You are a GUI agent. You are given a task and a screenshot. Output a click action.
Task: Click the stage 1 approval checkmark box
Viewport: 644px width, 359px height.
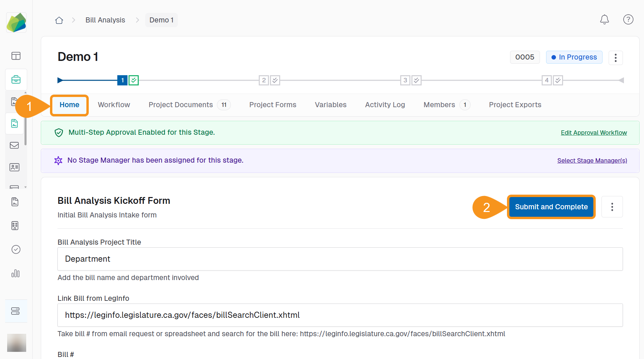point(134,80)
